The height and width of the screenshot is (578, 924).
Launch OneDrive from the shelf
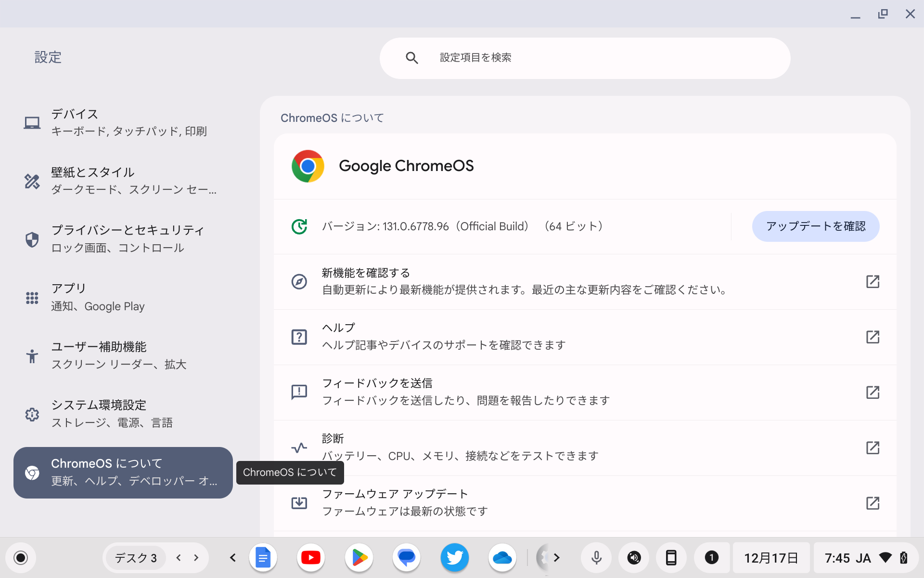(502, 558)
